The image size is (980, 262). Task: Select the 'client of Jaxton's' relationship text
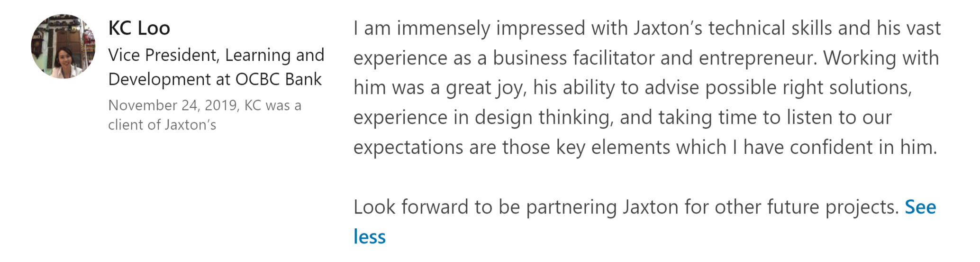point(162,125)
